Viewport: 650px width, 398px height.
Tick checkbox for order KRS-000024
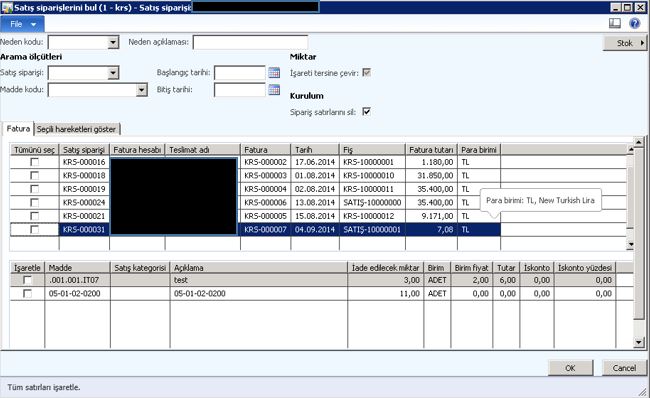point(35,203)
